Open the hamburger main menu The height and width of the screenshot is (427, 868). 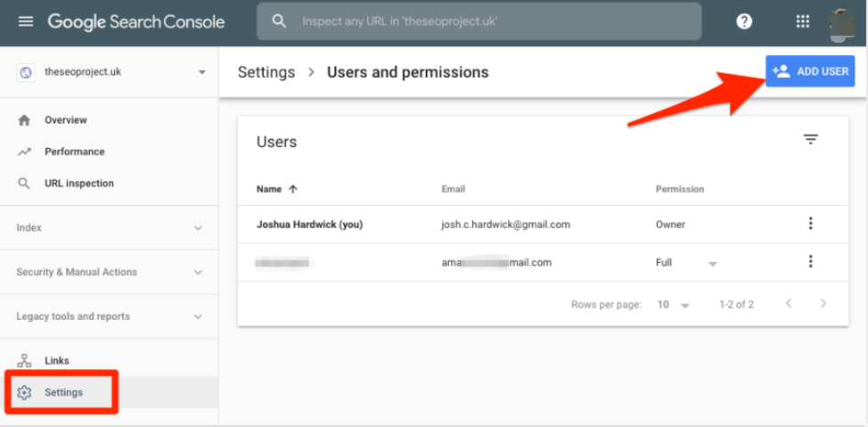[26, 21]
